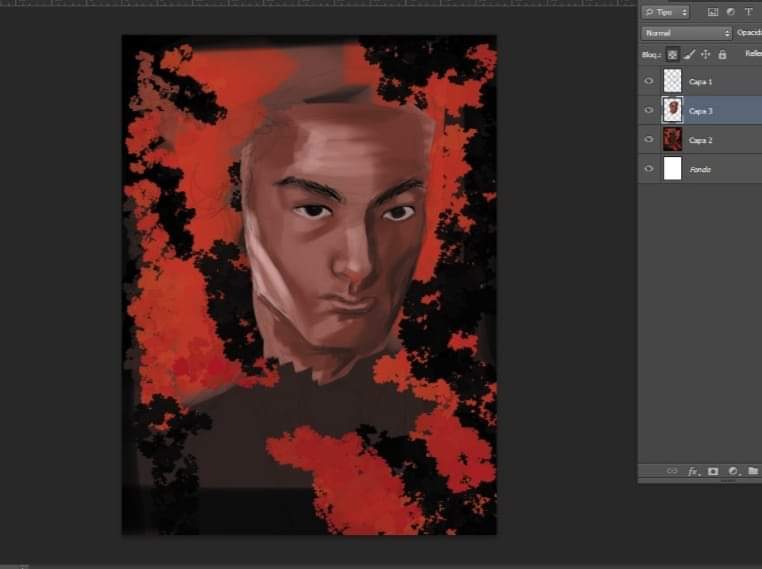
Task: Select the Capa 3 portrait thumbnail
Action: tap(673, 110)
